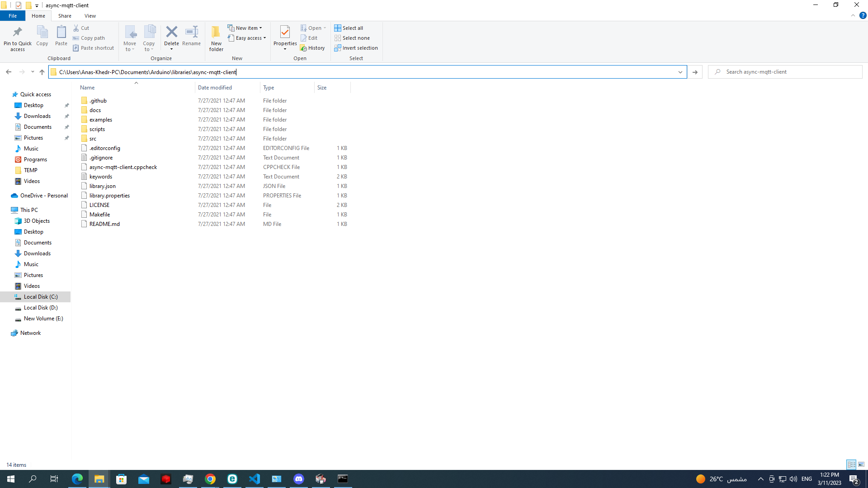Expand Easy access dropdown
868x488 pixels.
coord(247,38)
